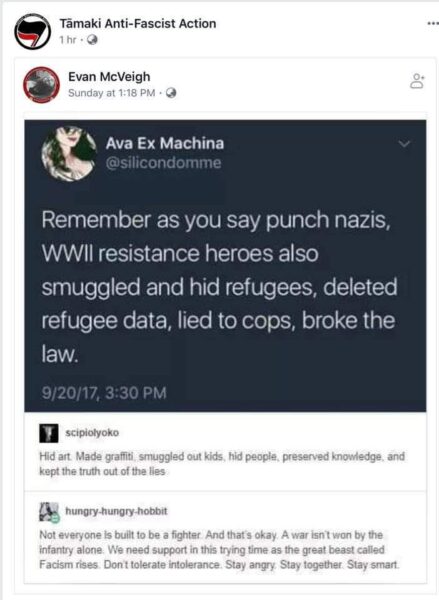Screen dimensions: 439x600
Task: Open the hungry-hungry-hobbit username
Action: tap(116, 511)
